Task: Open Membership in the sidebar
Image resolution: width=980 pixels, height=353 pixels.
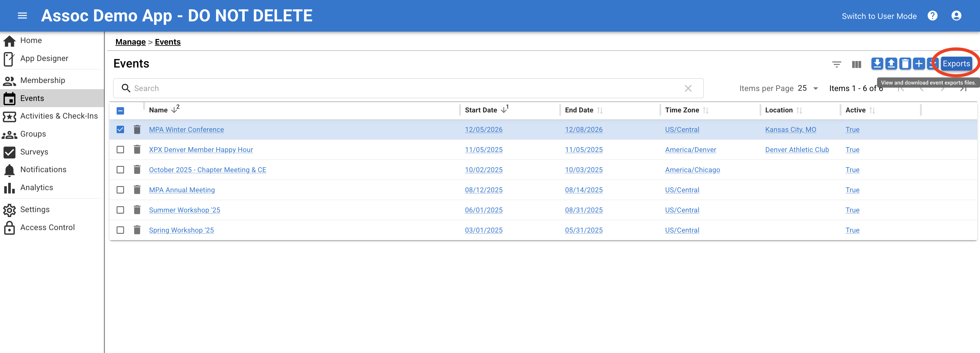Action: click(42, 80)
